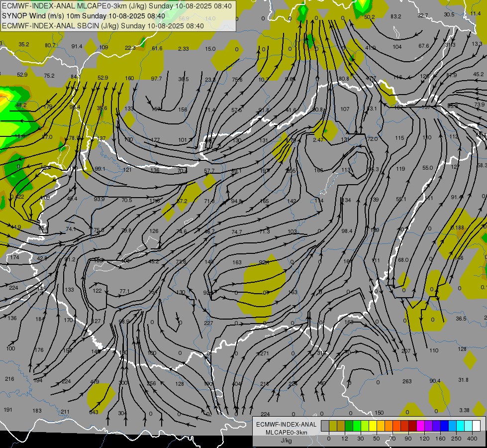The height and width of the screenshot is (448, 487).
Task: Click the pure blue legend swatch
Action: click(x=444, y=426)
